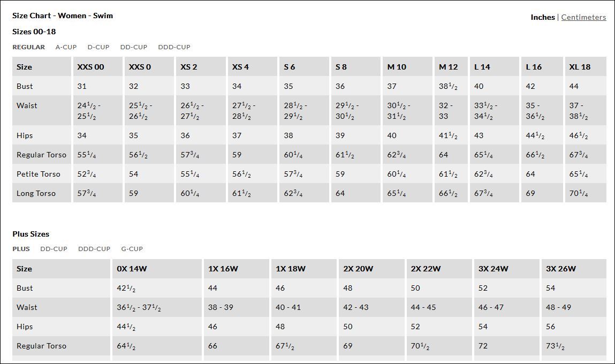Click the XXS 00 column header
The width and height of the screenshot is (615, 364).
97,67
